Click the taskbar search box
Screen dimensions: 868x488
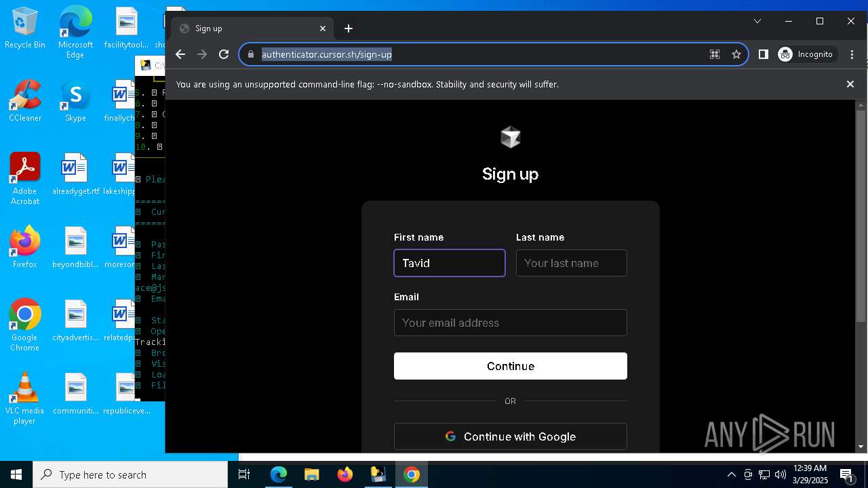click(x=130, y=474)
